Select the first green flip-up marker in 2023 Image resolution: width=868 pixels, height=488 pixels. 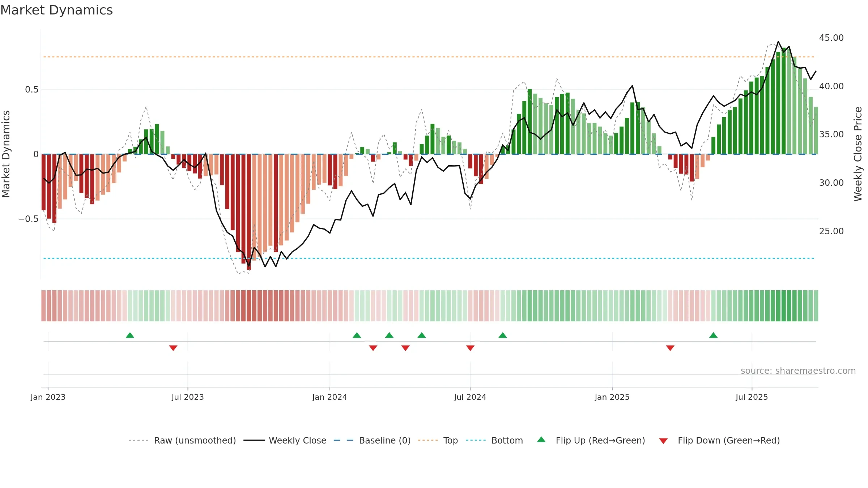click(130, 335)
